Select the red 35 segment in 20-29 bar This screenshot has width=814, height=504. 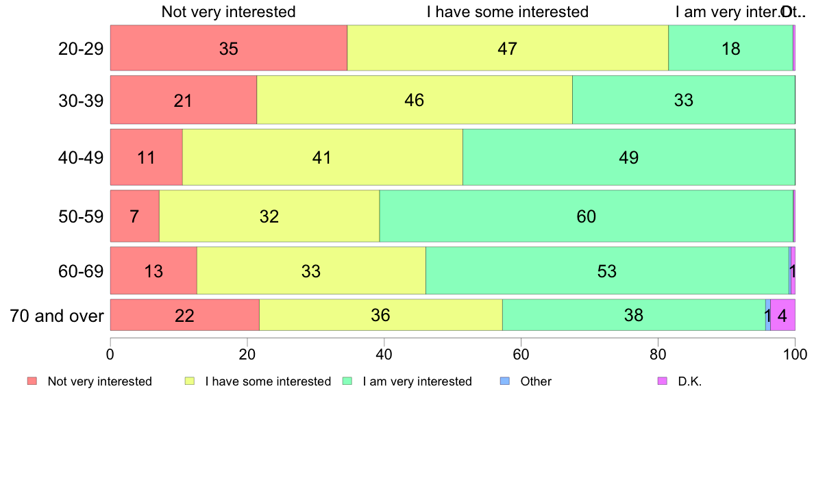tap(229, 48)
